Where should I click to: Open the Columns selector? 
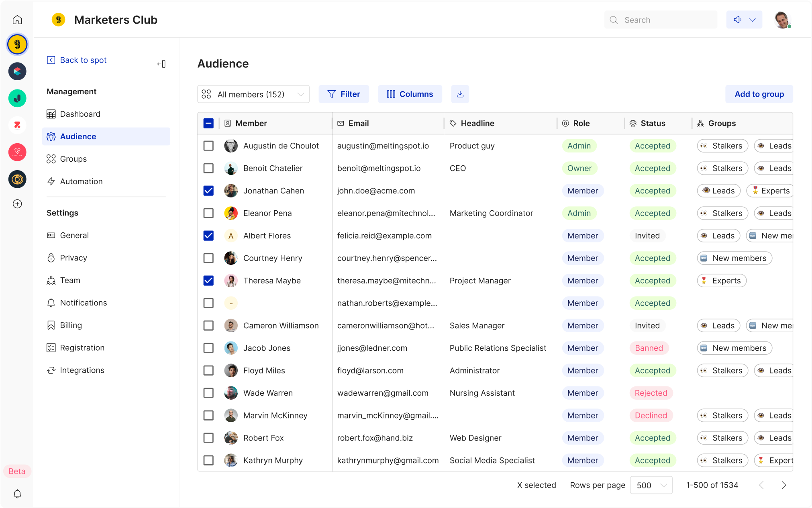410,94
